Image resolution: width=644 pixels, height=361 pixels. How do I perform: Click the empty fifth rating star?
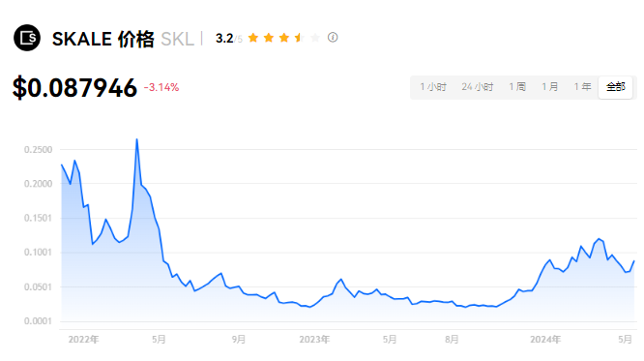click(x=315, y=38)
